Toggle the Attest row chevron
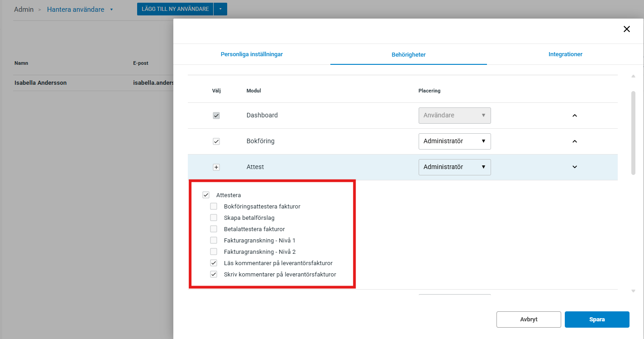The image size is (644, 339). click(x=575, y=167)
